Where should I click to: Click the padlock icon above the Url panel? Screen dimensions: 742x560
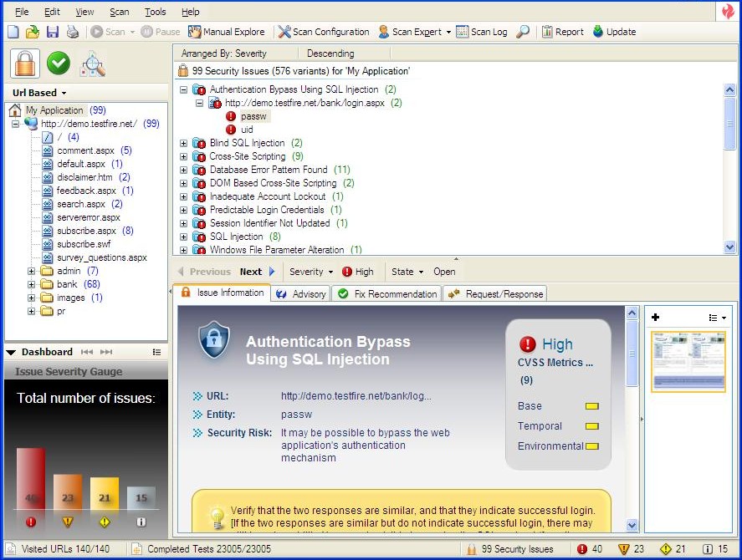point(23,63)
